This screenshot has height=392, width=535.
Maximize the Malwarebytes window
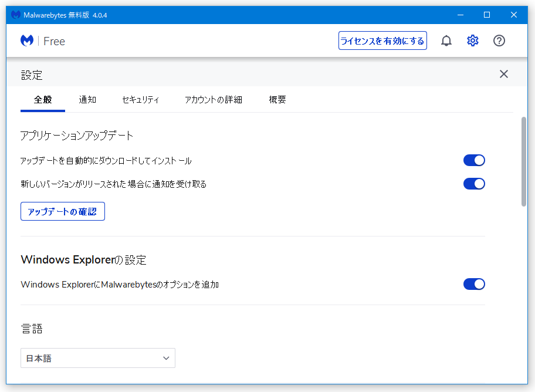(x=487, y=15)
